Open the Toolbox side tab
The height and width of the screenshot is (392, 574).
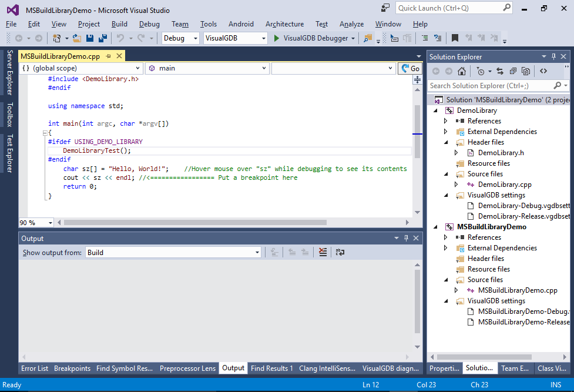[10, 115]
